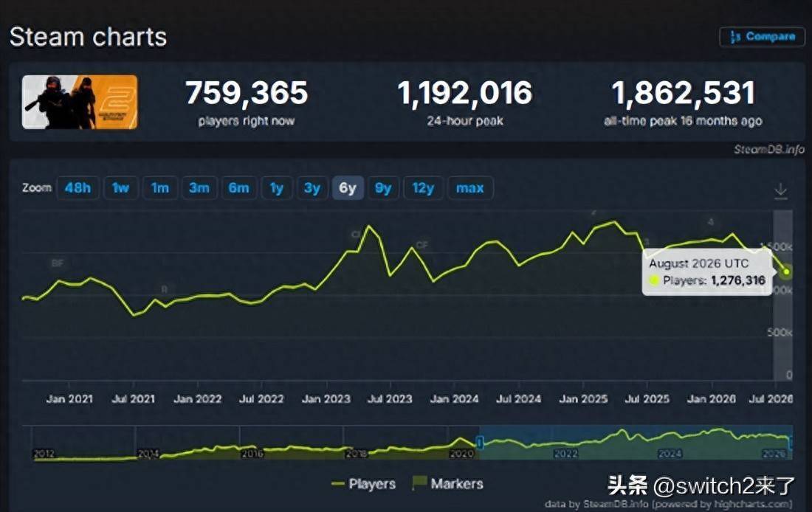Screen dimensions: 812x512
Task: Click the Jul 2024 axis label
Action: coord(518,399)
